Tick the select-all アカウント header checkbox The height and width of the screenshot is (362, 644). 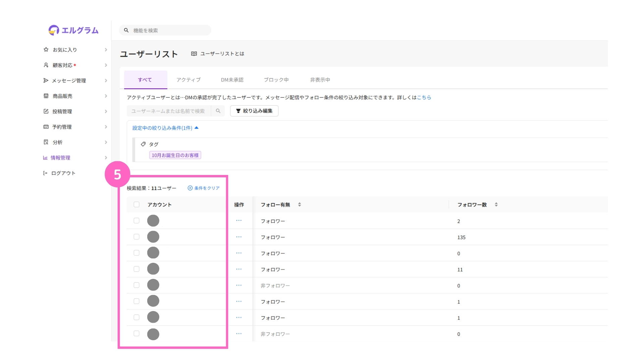[x=137, y=204]
